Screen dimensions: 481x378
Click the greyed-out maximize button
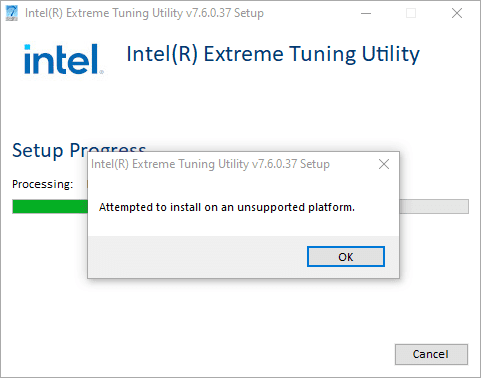(411, 13)
